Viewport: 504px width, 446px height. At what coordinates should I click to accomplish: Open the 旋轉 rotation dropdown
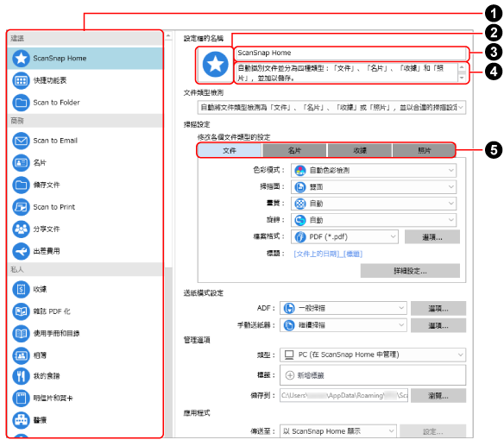click(x=374, y=220)
